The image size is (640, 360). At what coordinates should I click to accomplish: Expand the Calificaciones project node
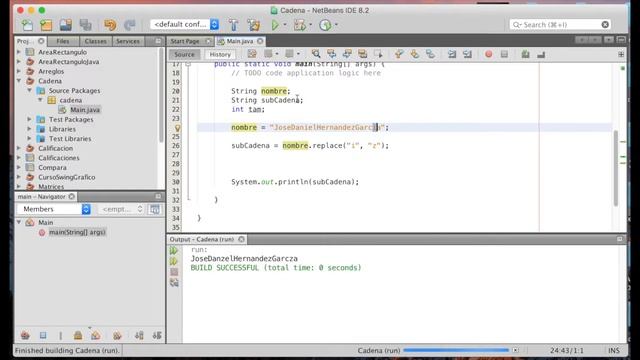pos(19,158)
